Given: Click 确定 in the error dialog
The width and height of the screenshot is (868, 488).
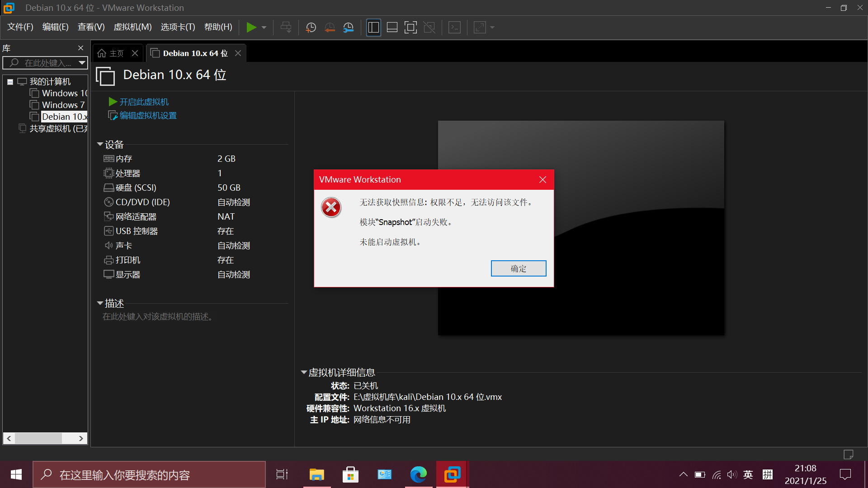Looking at the screenshot, I should (519, 268).
